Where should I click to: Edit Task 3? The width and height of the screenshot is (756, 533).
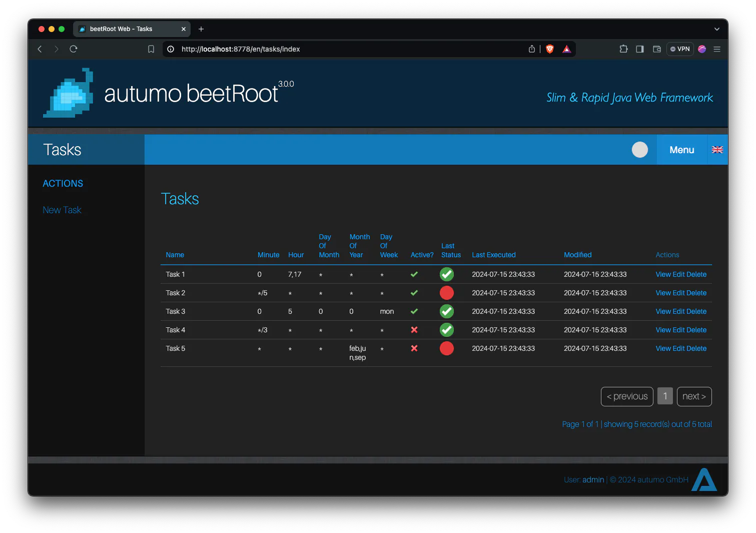678,311
